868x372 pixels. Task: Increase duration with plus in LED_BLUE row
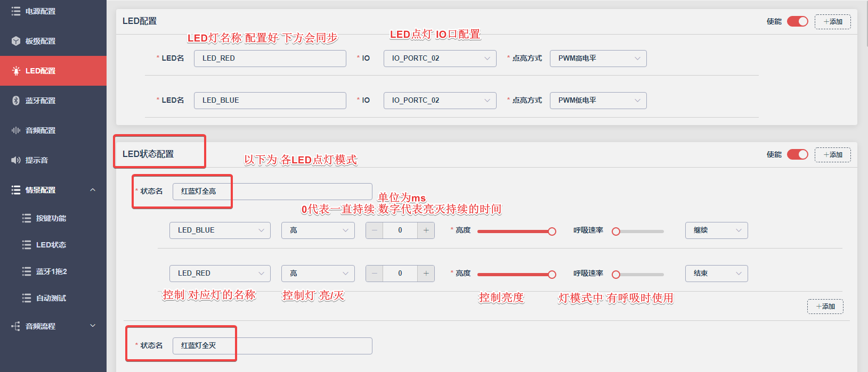click(426, 230)
